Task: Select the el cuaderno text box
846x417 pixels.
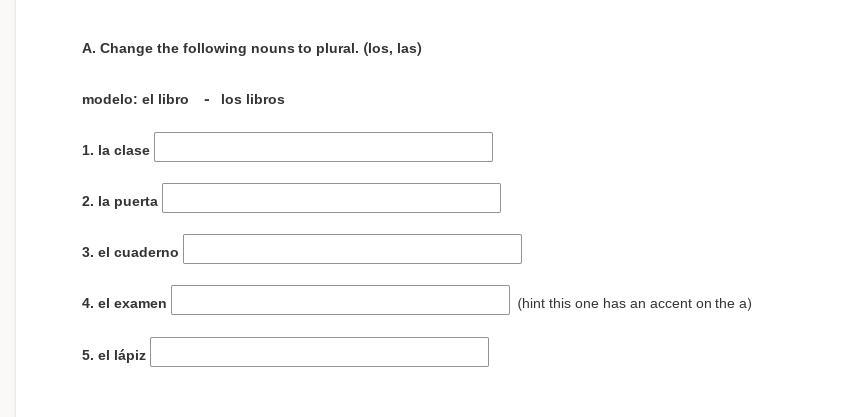Action: 352,249
